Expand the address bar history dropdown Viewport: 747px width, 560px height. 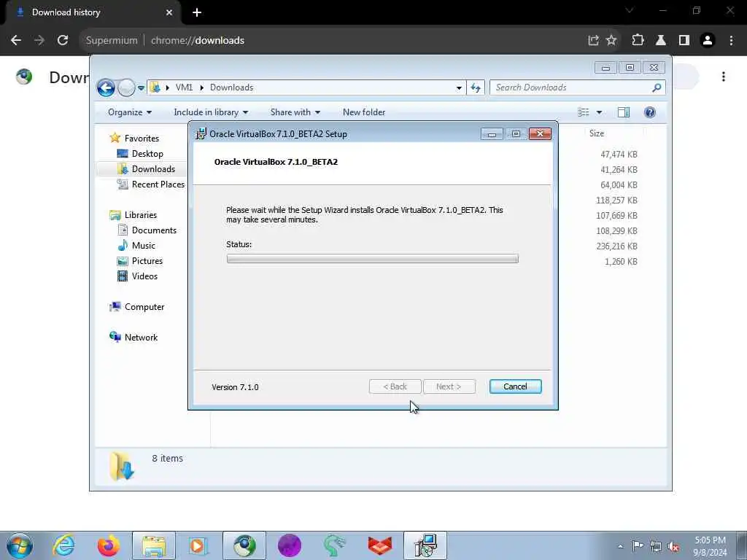coord(459,87)
